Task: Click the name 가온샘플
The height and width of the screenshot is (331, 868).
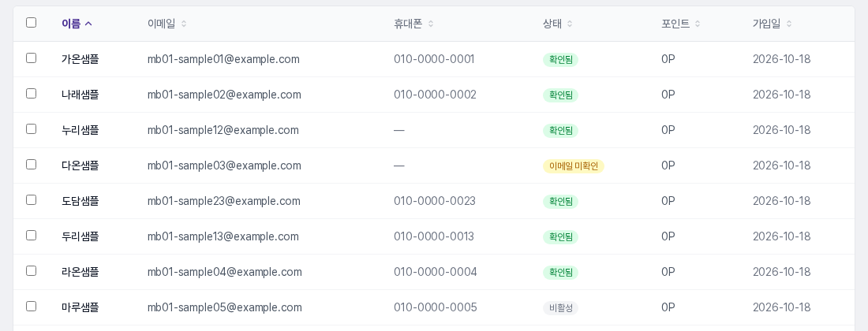Action: point(80,59)
